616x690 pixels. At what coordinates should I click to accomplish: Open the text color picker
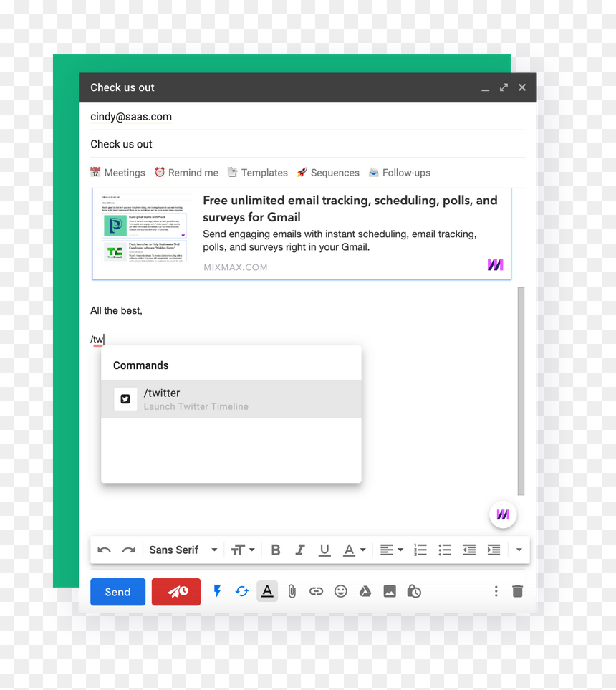coord(354,550)
